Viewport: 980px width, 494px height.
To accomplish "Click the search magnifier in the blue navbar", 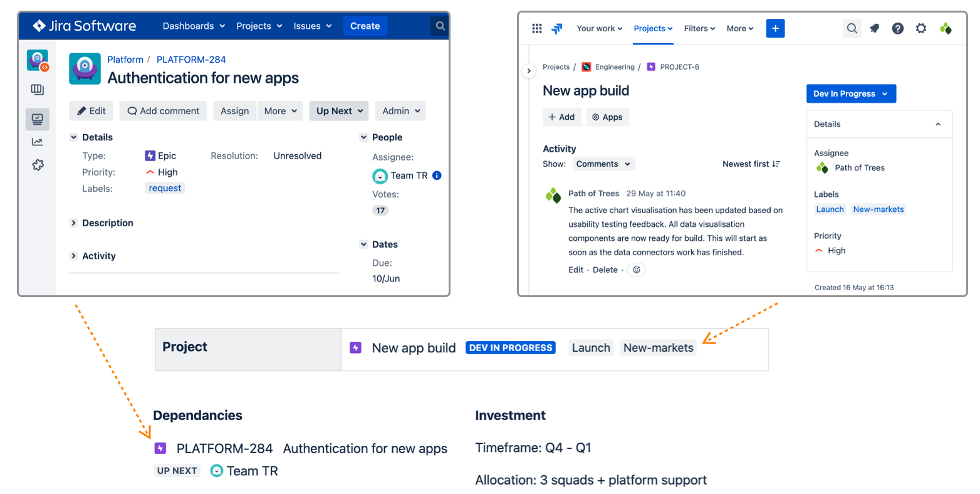I will click(x=440, y=26).
